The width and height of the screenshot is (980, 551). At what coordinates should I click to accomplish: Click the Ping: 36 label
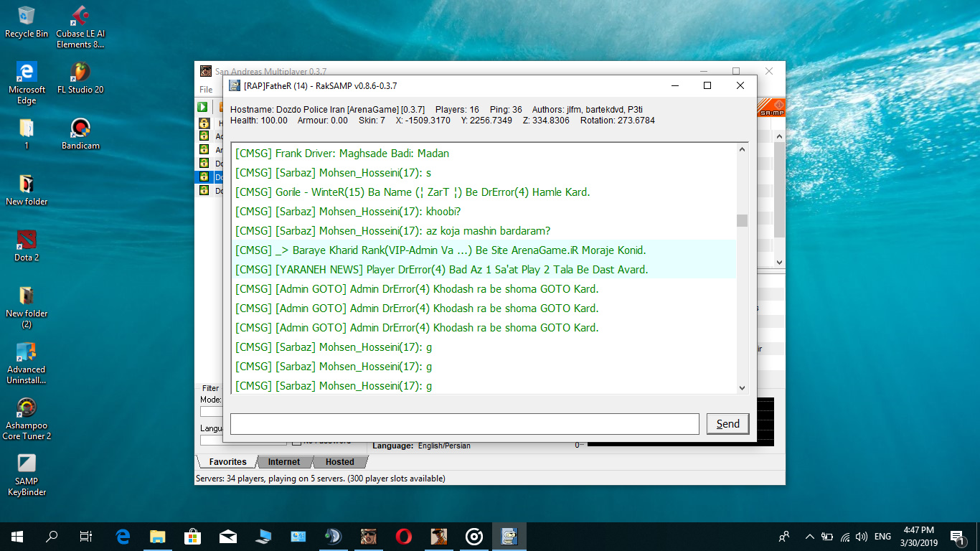click(x=507, y=110)
